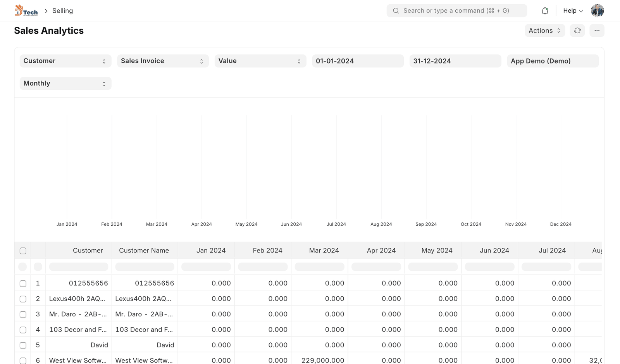Screen dimensions: 620x364
Task: Check the row 5 David checkbox
Action: [x=23, y=345]
